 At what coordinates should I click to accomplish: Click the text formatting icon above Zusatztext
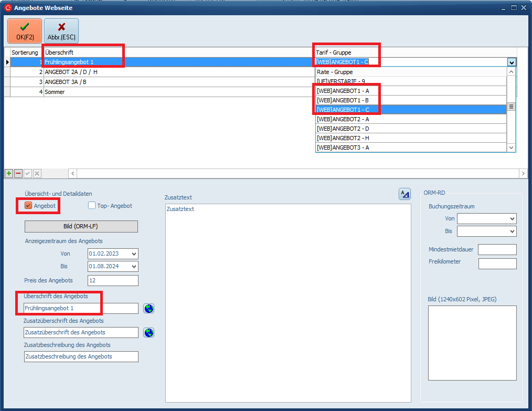(405, 194)
